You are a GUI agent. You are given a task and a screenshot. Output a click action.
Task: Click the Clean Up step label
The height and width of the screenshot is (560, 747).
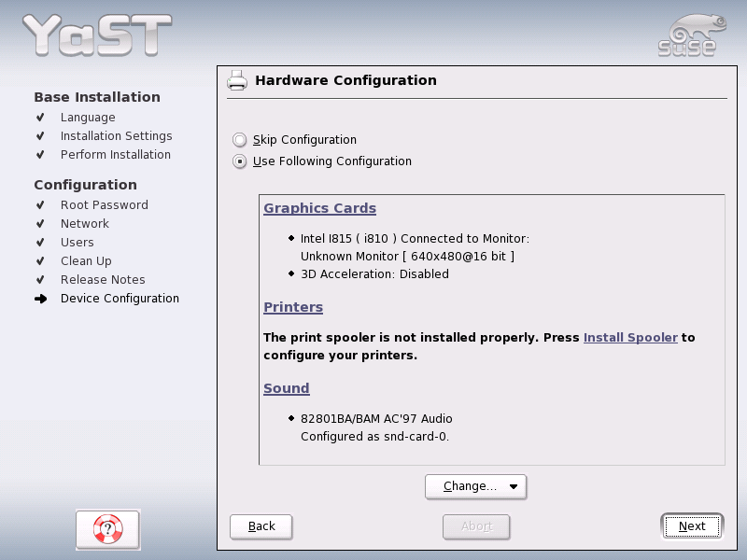86,261
